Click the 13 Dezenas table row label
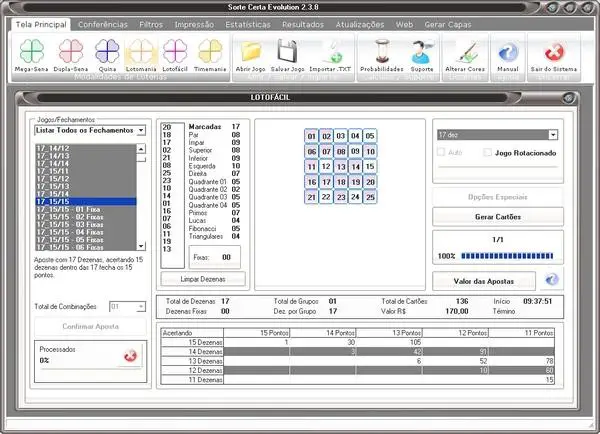600x434 pixels. [192, 361]
